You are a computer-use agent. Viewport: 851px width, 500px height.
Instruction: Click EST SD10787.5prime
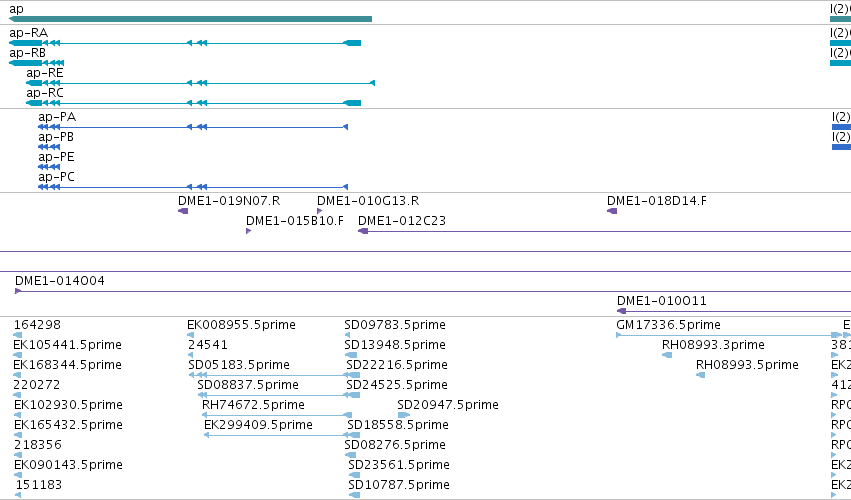point(354,495)
